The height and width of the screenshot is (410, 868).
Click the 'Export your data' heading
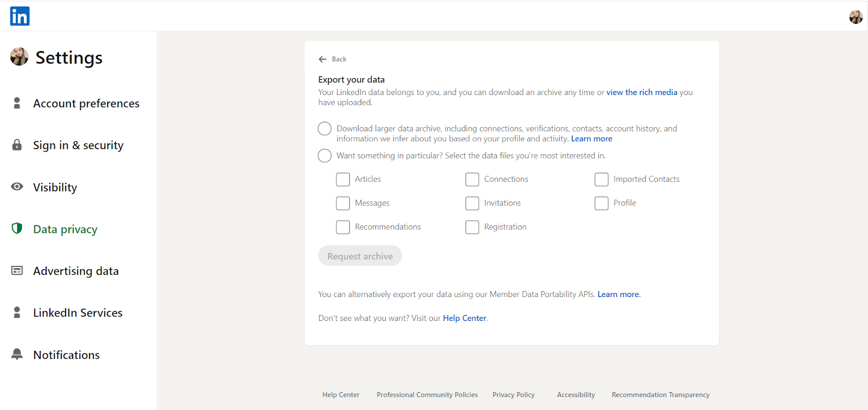[x=352, y=79]
